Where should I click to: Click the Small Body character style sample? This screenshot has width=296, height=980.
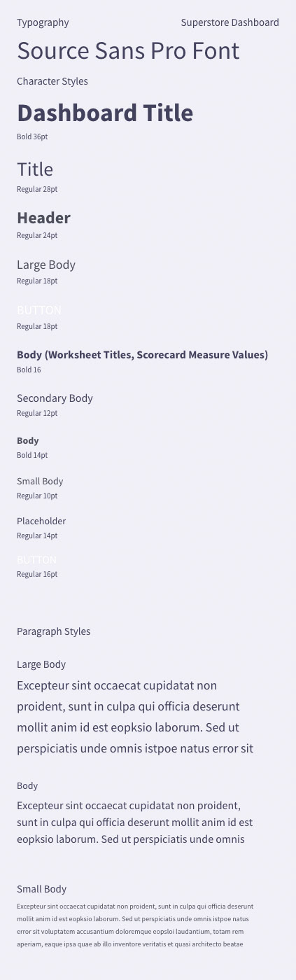click(x=40, y=481)
